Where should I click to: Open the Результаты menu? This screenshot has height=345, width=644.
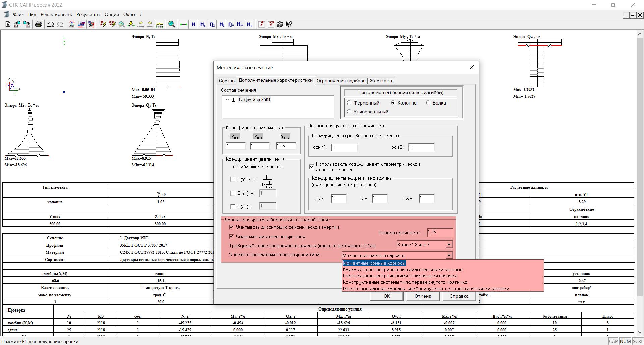88,14
